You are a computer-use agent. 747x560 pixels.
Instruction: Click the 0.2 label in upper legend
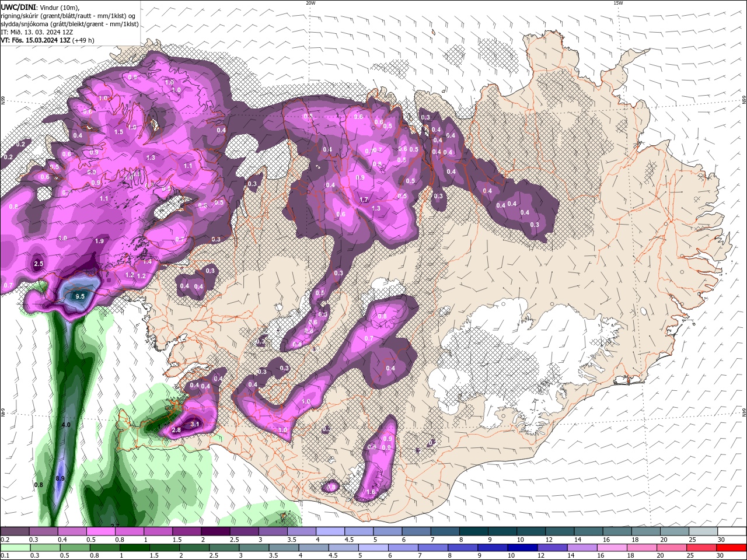point(4,540)
